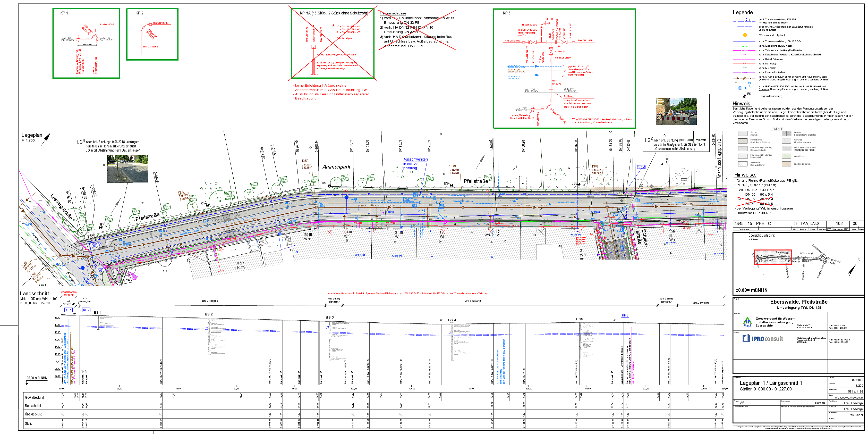This screenshot has height=434, width=868.
Task: Click the north arrow in the Übersicht Blattschnitt
Action: click(852, 270)
